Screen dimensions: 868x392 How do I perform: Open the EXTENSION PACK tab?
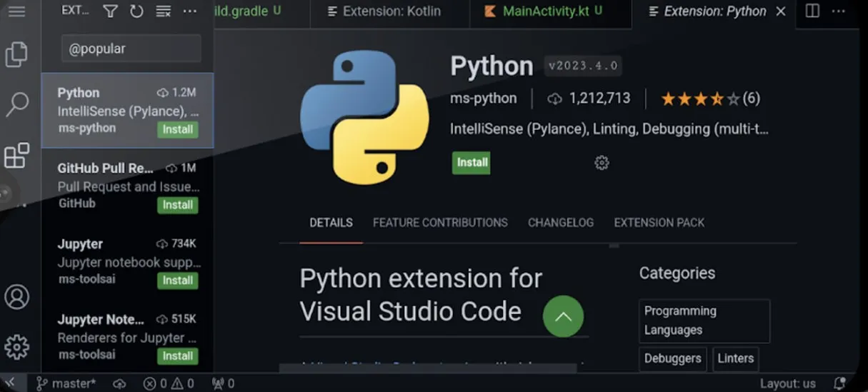[659, 223]
